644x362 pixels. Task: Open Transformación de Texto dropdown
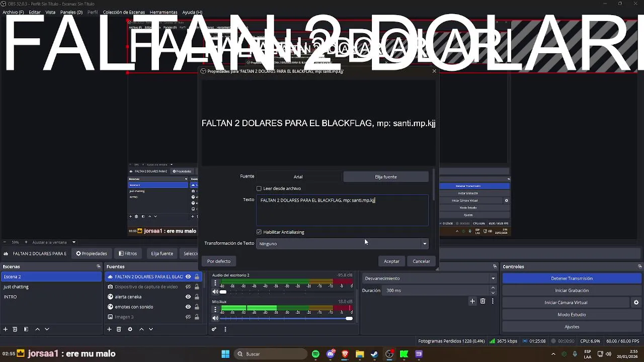[x=342, y=243]
